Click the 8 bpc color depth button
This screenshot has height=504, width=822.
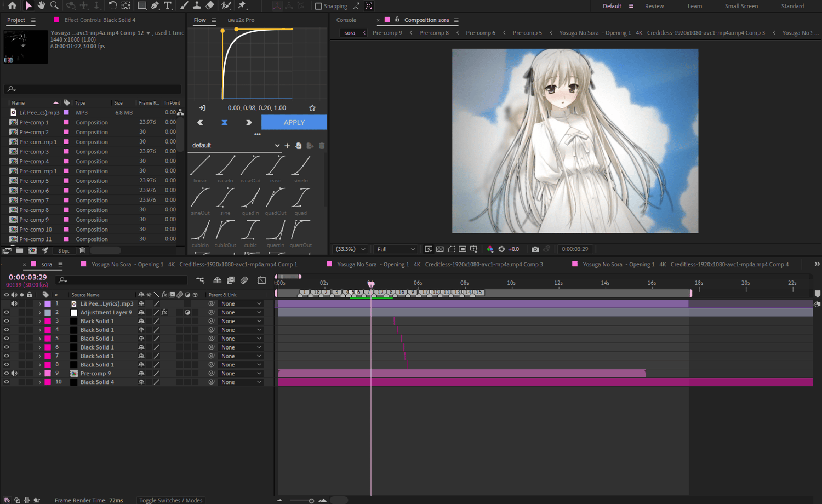coord(64,251)
